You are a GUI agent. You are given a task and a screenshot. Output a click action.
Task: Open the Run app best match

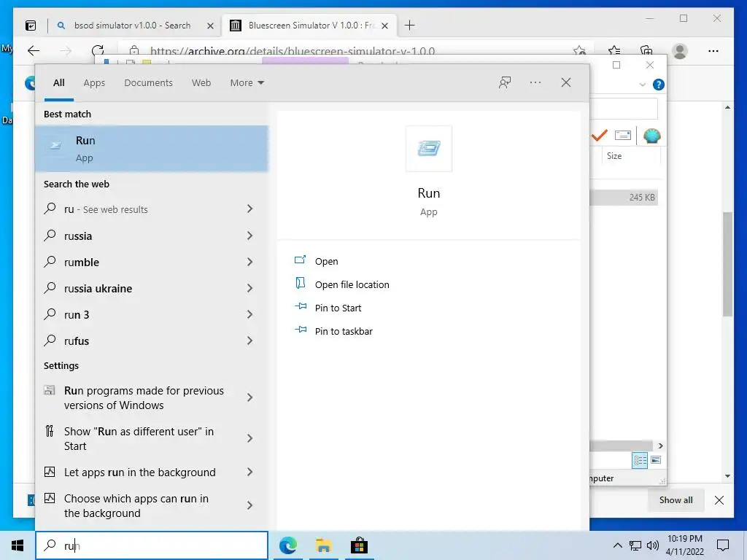pos(152,149)
